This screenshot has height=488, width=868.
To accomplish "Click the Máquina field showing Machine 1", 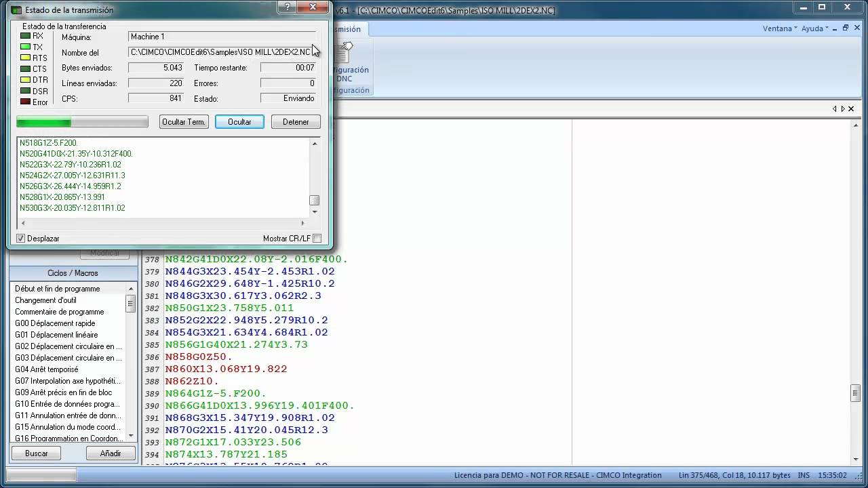I will coord(222,37).
